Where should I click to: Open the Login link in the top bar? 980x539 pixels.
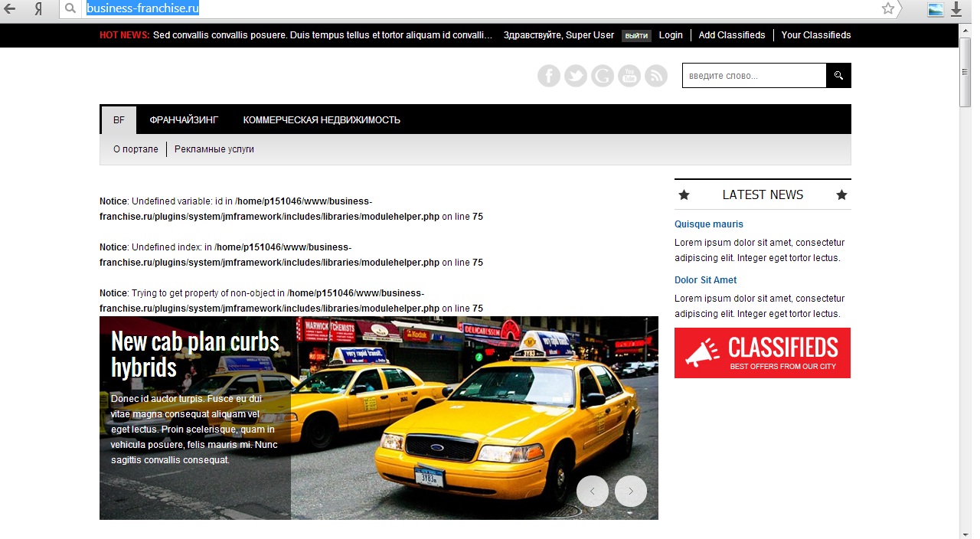point(671,35)
